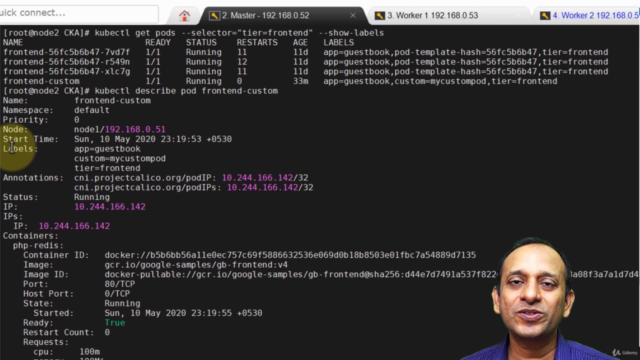Viewport: 640px width, 360px height.
Task: Click the Annotations: label
Action: (x=33, y=178)
